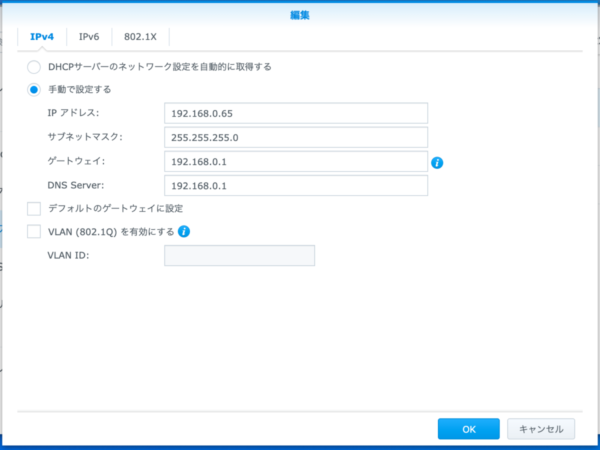
Task: Click the IP アドレス label
Action: click(x=73, y=113)
